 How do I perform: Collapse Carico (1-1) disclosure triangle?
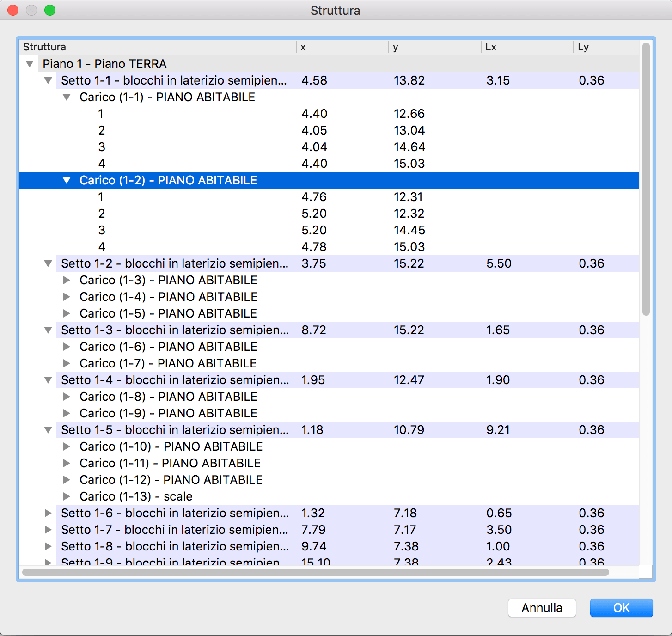coord(67,97)
